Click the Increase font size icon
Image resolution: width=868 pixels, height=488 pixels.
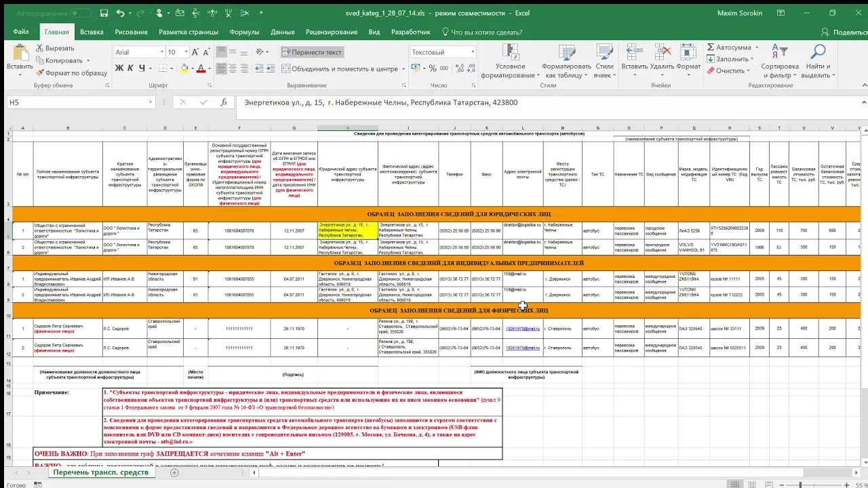click(196, 52)
